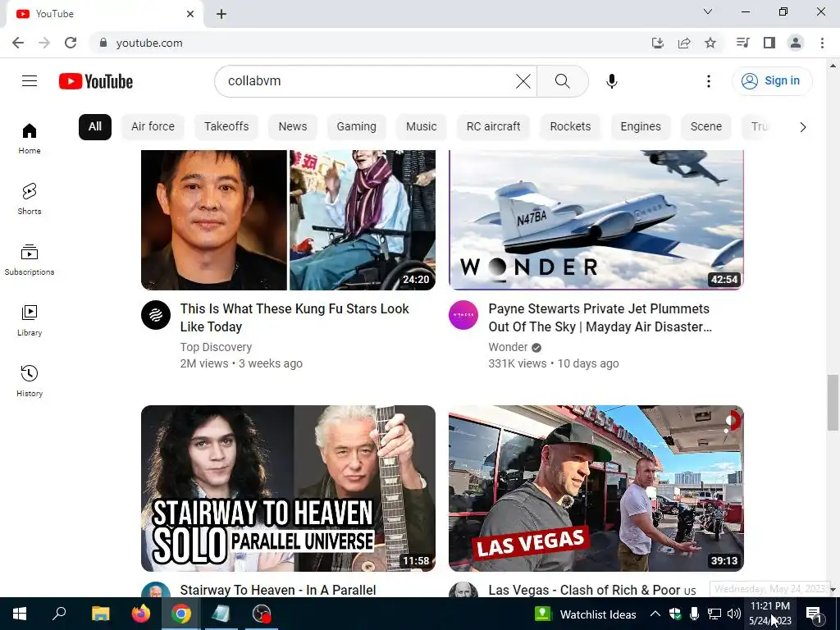
Task: Click the page vertical scrollbar thumb
Action: (832, 402)
